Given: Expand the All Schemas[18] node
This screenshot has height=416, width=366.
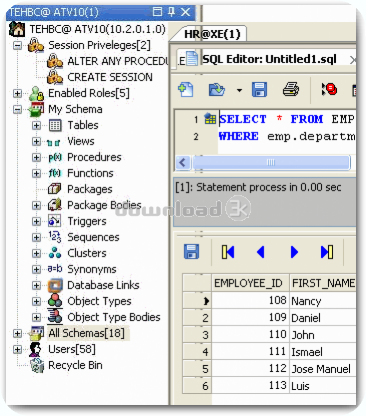Looking at the screenshot, I should 17,333.
